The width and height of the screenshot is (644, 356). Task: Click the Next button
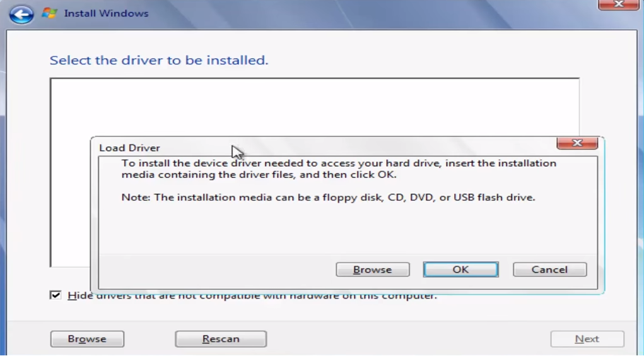pyautogui.click(x=587, y=339)
